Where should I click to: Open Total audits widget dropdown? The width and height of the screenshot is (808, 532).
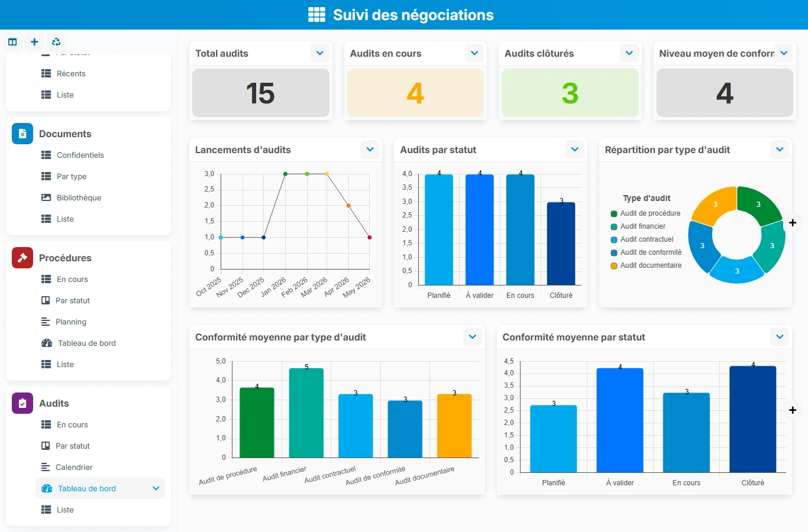(x=320, y=53)
